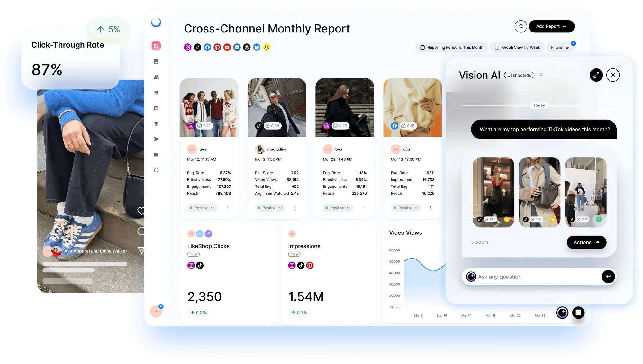Viewport: 643px width, 364px height.
Task: Like the post with the heart icon
Action: [141, 211]
